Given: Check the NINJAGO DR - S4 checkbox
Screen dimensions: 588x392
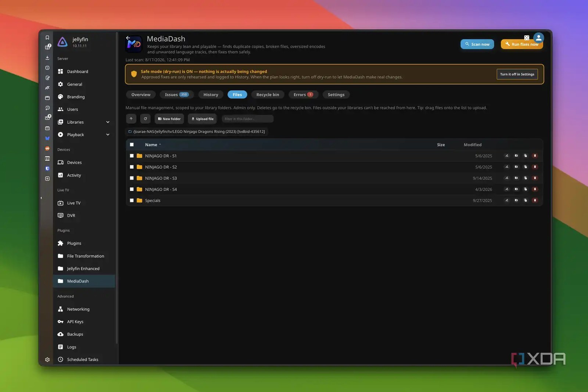Looking at the screenshot, I should [132, 189].
